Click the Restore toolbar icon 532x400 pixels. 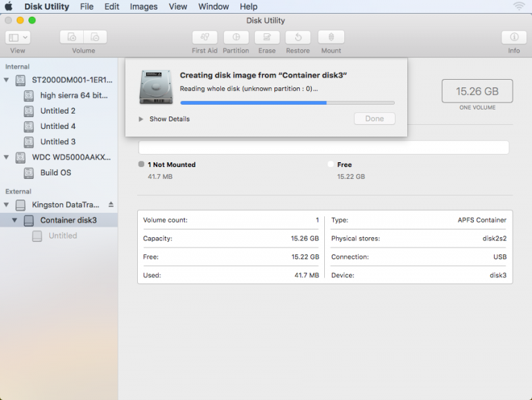tap(298, 37)
